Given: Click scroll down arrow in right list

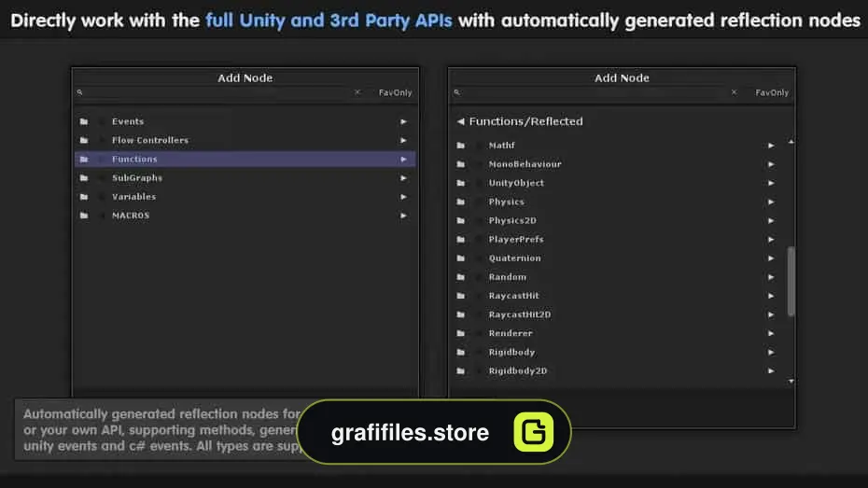Looking at the screenshot, I should point(791,382).
